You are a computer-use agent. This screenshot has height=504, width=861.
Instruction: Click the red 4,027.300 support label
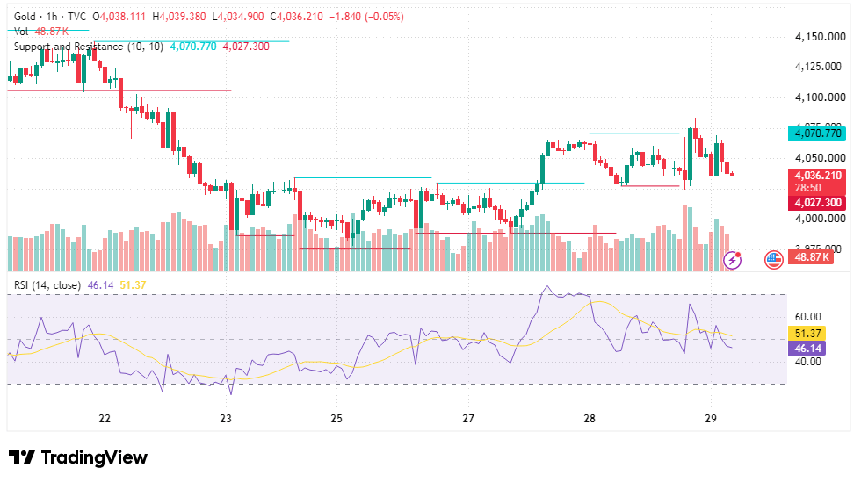coord(817,203)
